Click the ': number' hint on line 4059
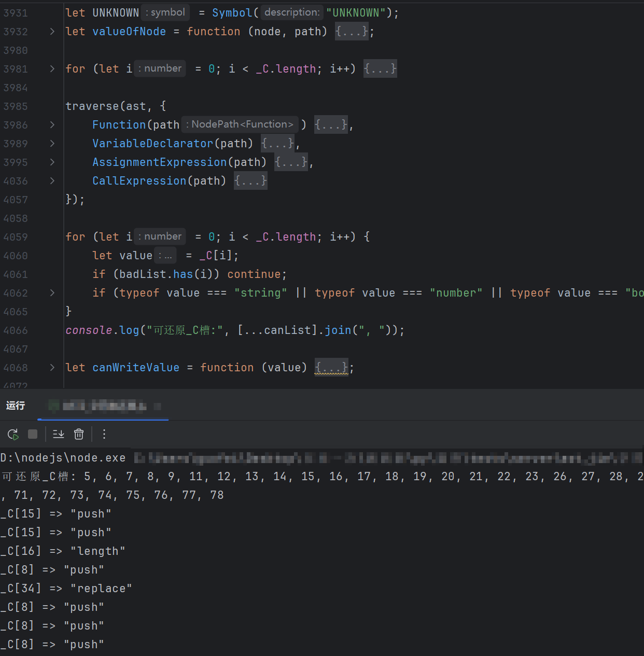Viewport: 644px width, 656px height. click(x=160, y=236)
